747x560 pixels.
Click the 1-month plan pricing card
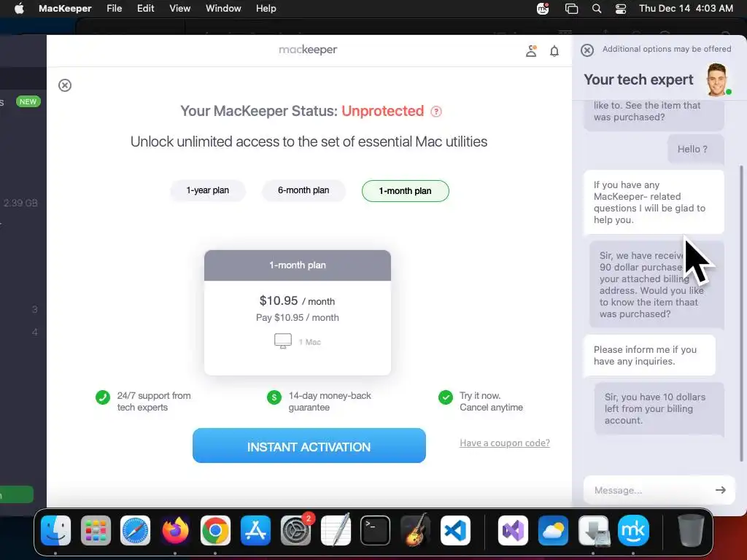(298, 312)
